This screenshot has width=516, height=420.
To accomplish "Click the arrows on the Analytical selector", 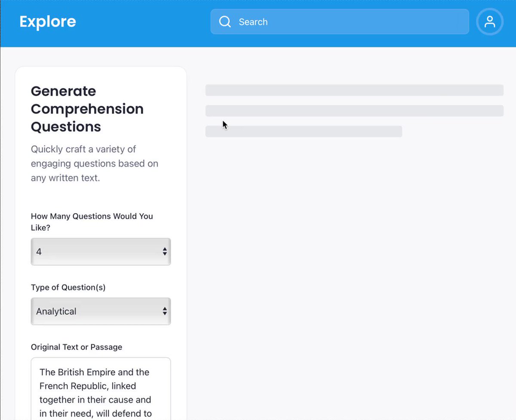I will coord(165,311).
